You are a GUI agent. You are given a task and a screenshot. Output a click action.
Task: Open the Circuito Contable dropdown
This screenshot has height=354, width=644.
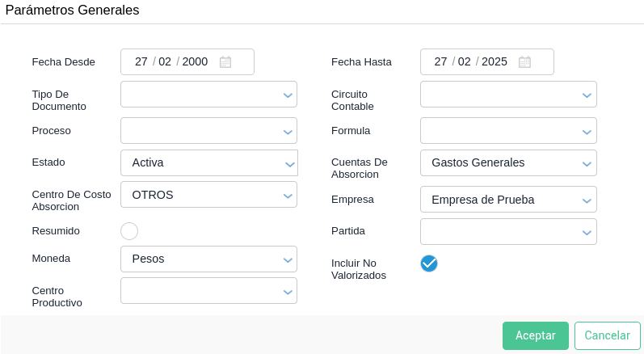tap(508, 95)
